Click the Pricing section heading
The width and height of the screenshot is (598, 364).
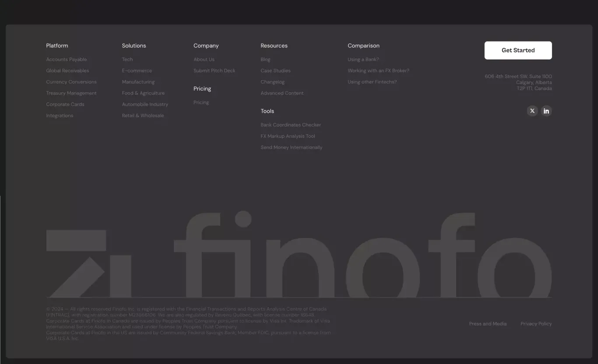pos(202,89)
